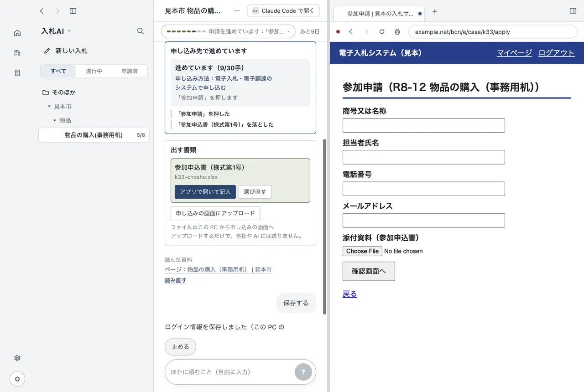Open the building list icon in left rail
Viewport: 584px width, 392px height.
tap(17, 53)
